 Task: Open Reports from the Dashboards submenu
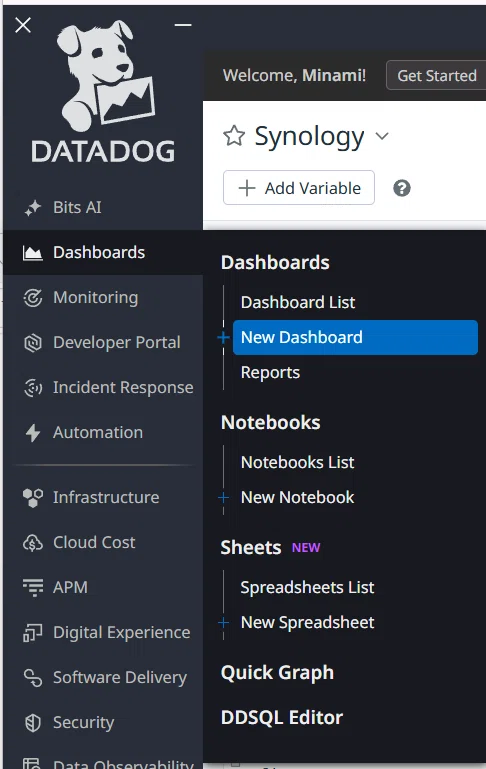tap(270, 373)
